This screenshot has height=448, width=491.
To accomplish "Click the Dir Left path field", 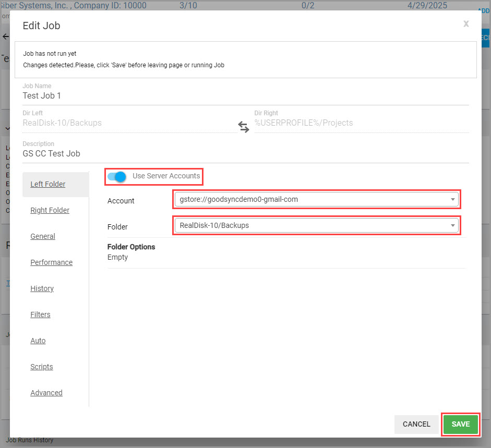I will click(128, 124).
